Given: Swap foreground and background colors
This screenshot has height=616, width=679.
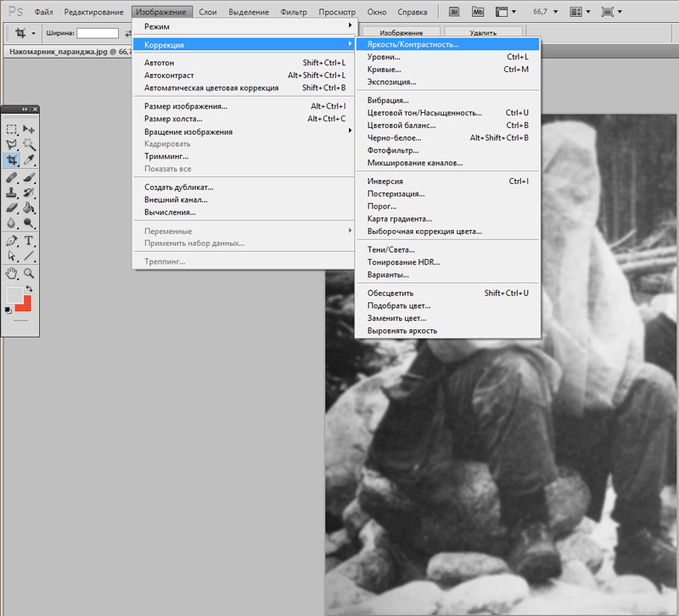Looking at the screenshot, I should [29, 288].
